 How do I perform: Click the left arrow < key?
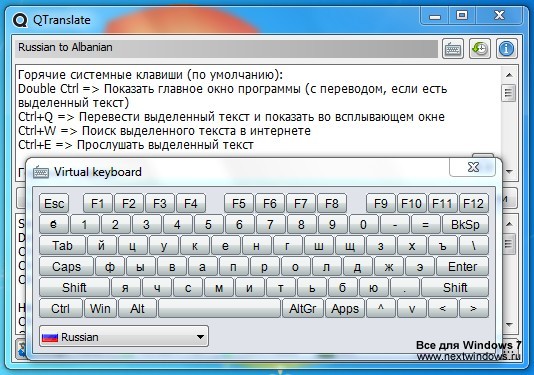tap(443, 309)
